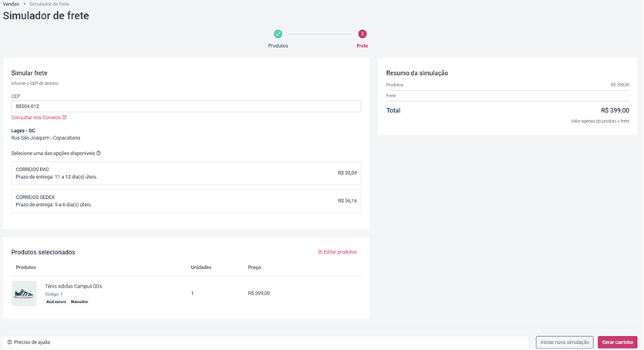Click the Azul escuro product tag
The image size is (644, 350).
pos(56,301)
